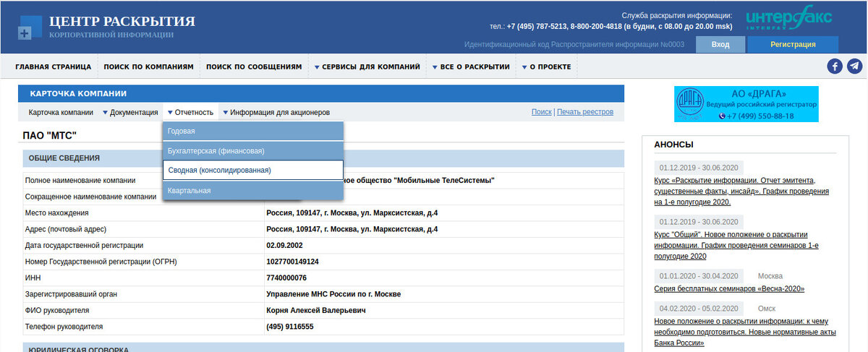The image size is (868, 352).
Task: Click the Место нахождения address value
Action: tap(352, 213)
